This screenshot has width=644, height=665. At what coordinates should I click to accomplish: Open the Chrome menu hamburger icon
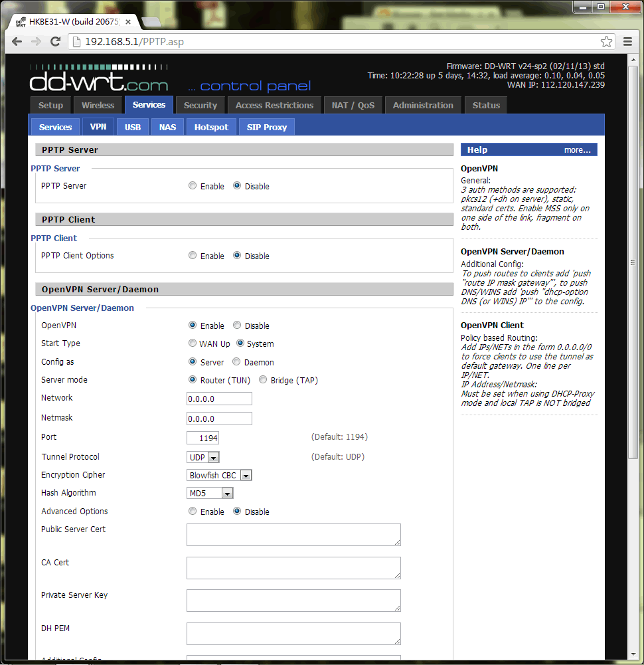pos(628,42)
